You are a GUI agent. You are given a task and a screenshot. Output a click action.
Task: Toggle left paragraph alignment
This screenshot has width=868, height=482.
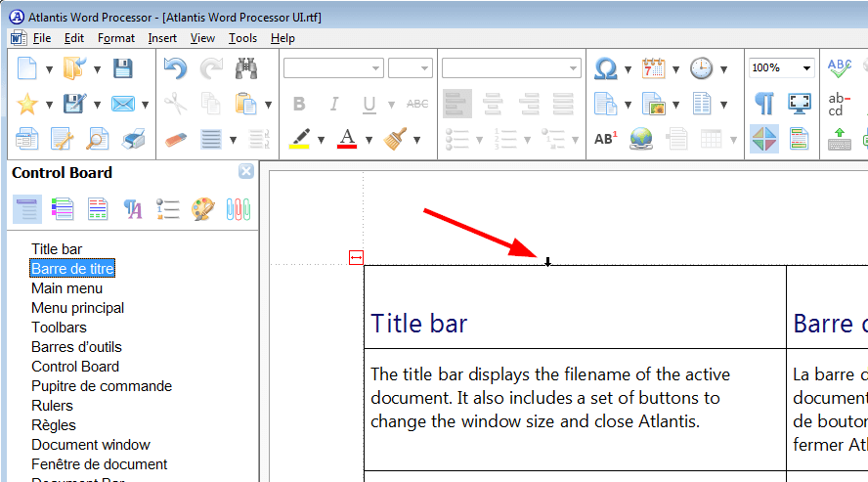click(457, 104)
